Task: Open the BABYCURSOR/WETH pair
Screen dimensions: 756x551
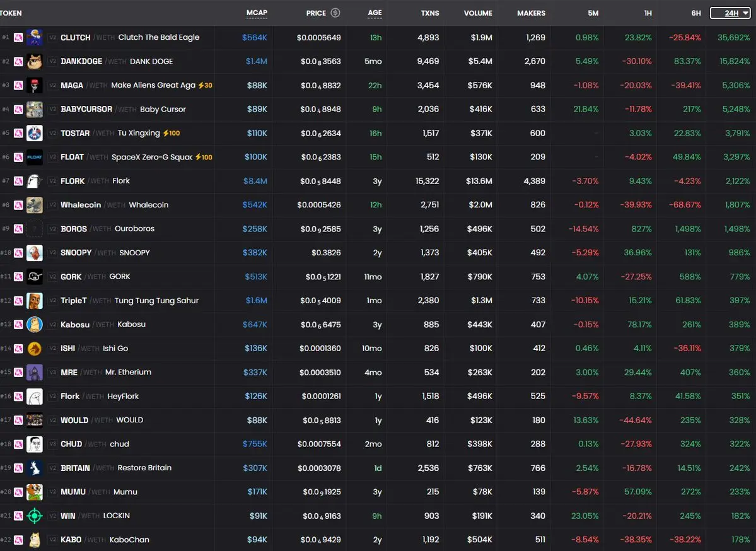Action: (x=123, y=109)
